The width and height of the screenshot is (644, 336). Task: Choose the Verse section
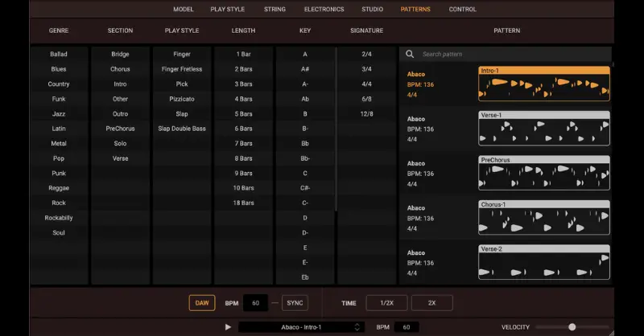point(120,158)
